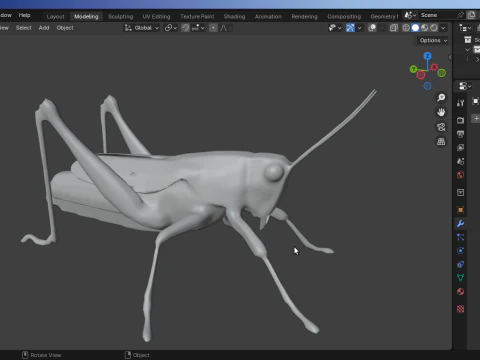Viewport: 480px width, 360px height.
Task: Switch to the Compositing workspace tab
Action: pyautogui.click(x=344, y=16)
